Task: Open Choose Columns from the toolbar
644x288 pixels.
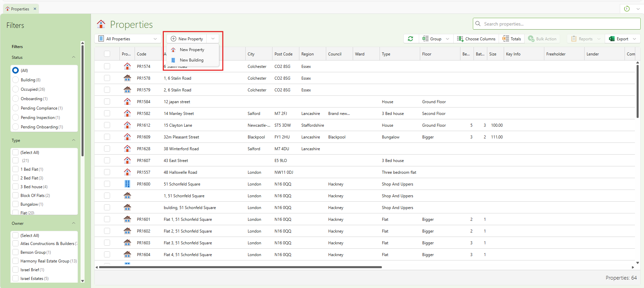Action: click(476, 39)
